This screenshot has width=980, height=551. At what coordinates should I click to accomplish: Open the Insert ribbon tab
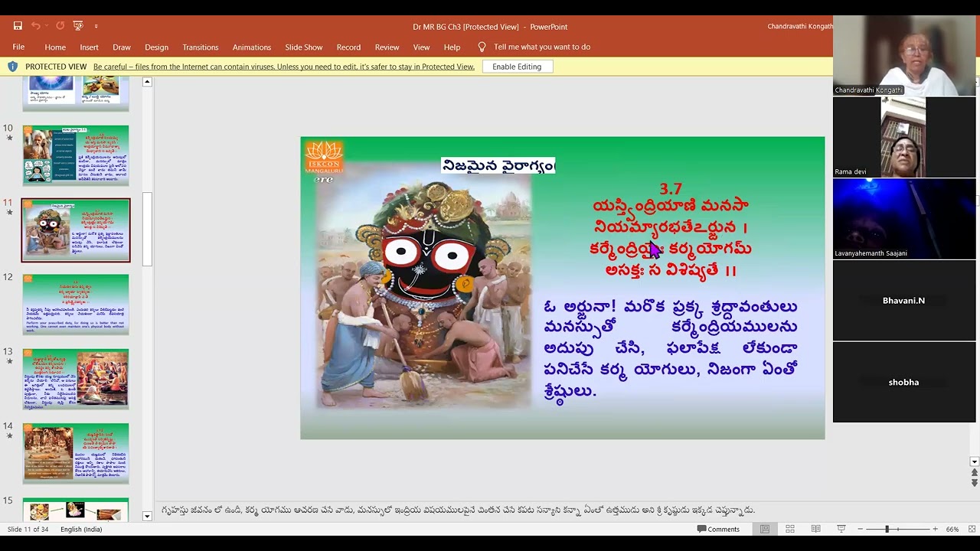tap(89, 47)
